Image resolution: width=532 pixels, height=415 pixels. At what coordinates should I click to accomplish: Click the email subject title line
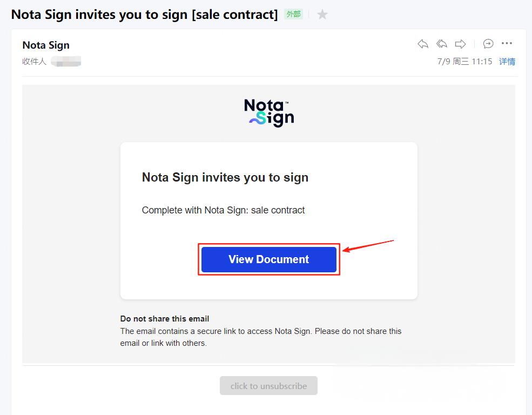tap(144, 14)
